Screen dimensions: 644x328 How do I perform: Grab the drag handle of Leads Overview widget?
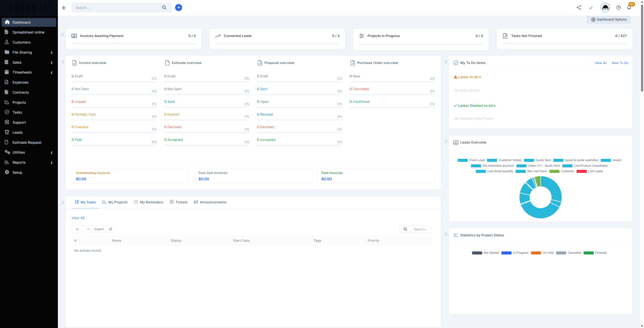[x=446, y=141]
